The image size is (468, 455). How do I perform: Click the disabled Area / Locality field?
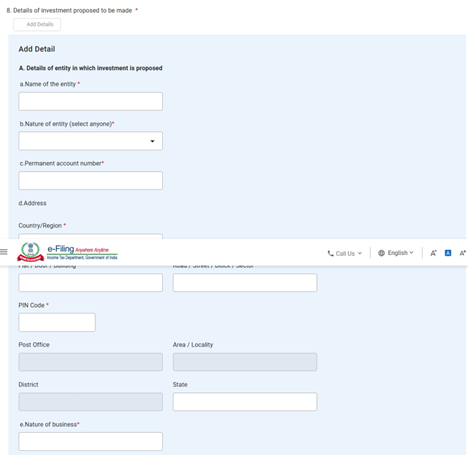[x=245, y=362]
